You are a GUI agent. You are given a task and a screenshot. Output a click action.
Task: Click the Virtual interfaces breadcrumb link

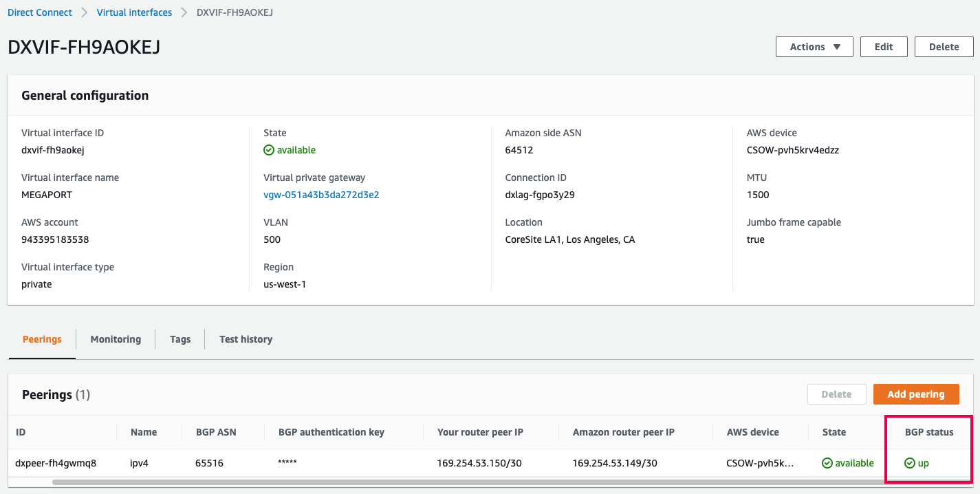[134, 12]
